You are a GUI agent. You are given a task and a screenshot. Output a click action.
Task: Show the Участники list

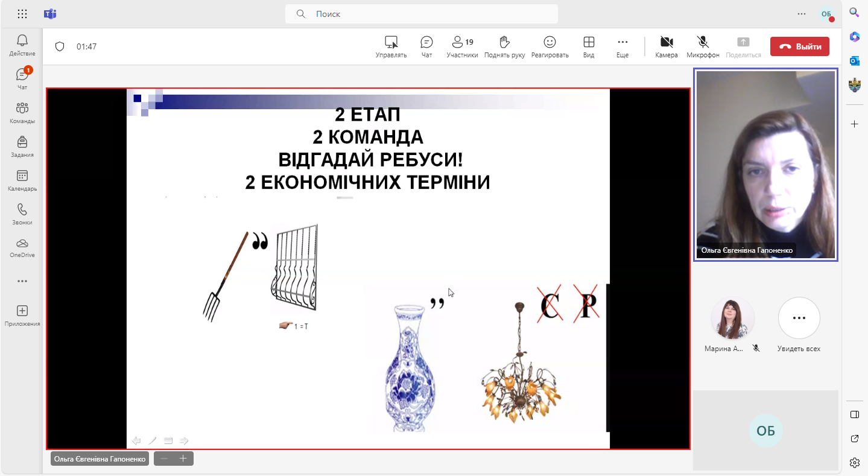(x=462, y=46)
